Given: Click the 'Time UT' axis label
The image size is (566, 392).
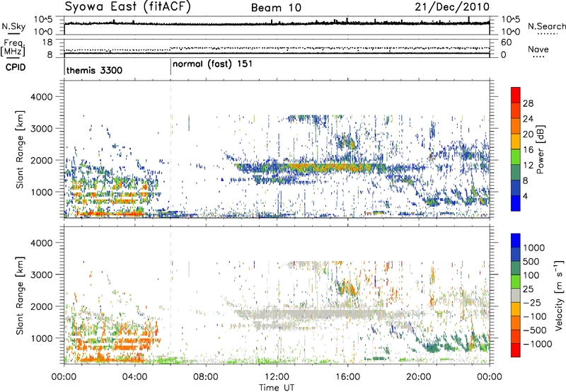Looking at the screenshot, I should tap(277, 388).
